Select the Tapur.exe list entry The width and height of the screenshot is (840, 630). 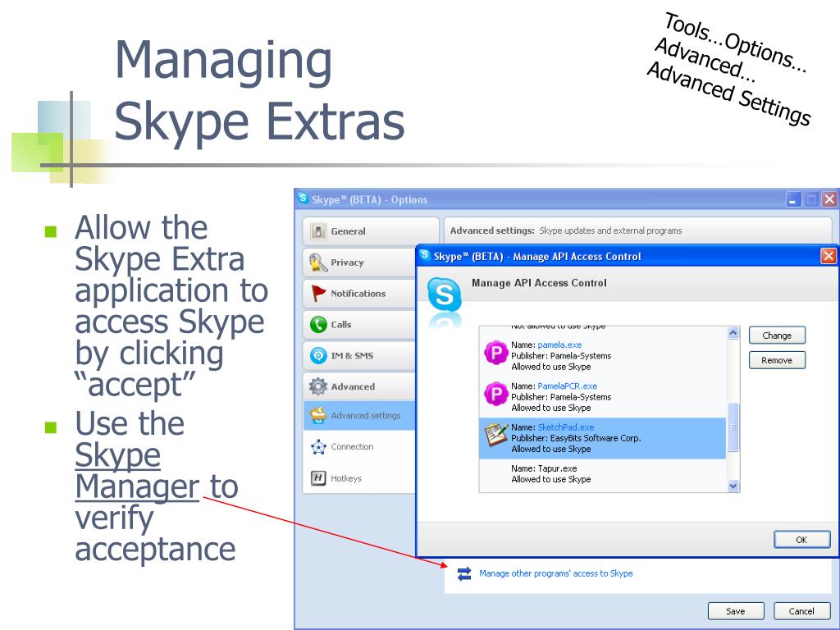click(x=602, y=474)
